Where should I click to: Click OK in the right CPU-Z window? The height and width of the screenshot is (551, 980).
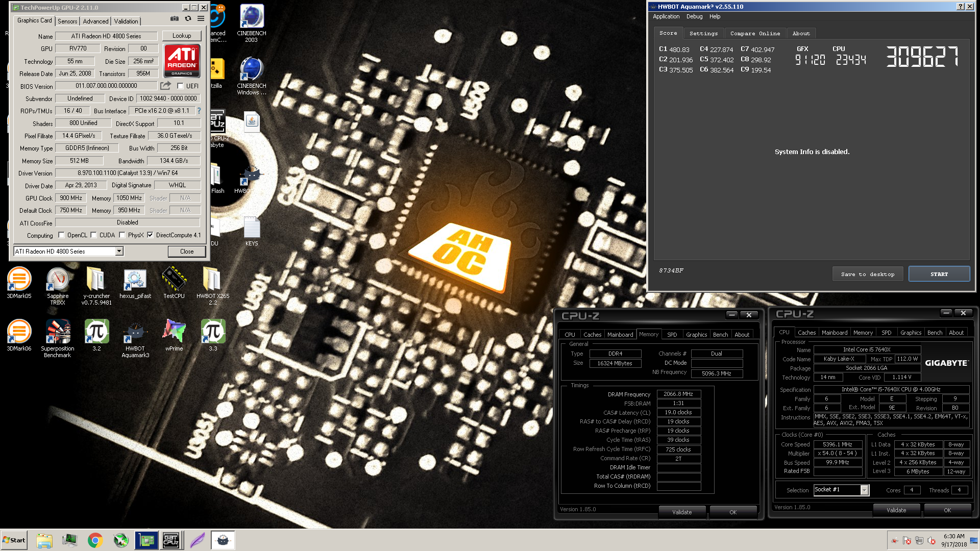[x=947, y=510]
